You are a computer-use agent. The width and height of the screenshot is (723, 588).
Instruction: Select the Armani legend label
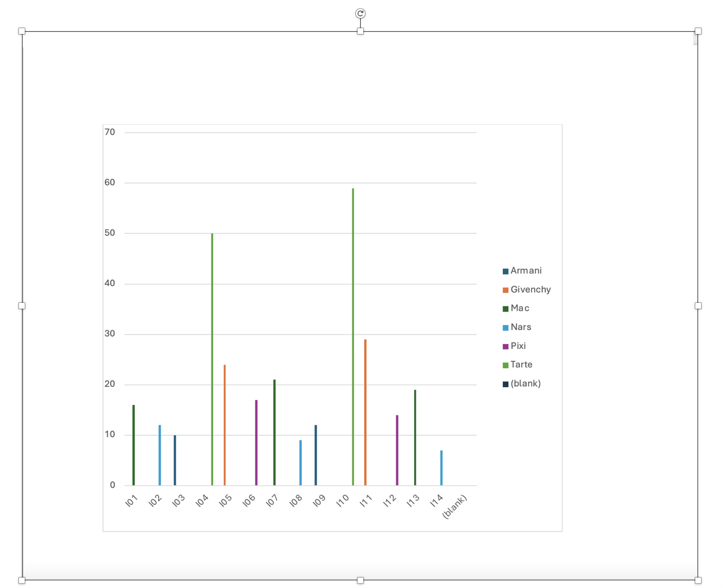coord(526,271)
